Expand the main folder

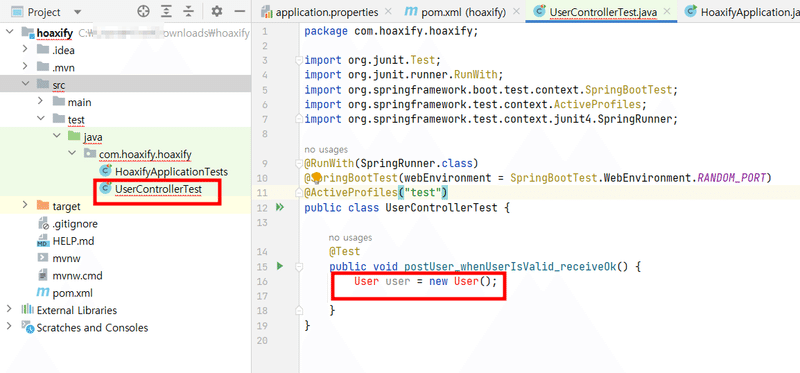point(41,101)
